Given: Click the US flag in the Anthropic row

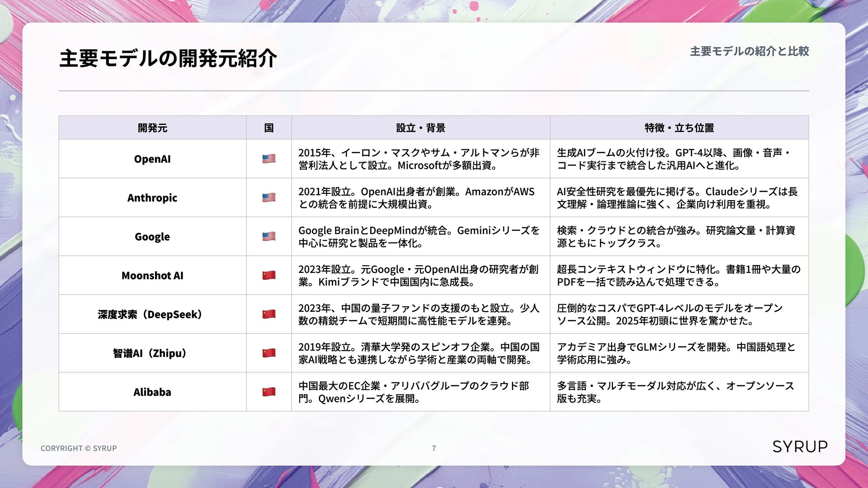Looking at the screenshot, I should click(x=269, y=197).
